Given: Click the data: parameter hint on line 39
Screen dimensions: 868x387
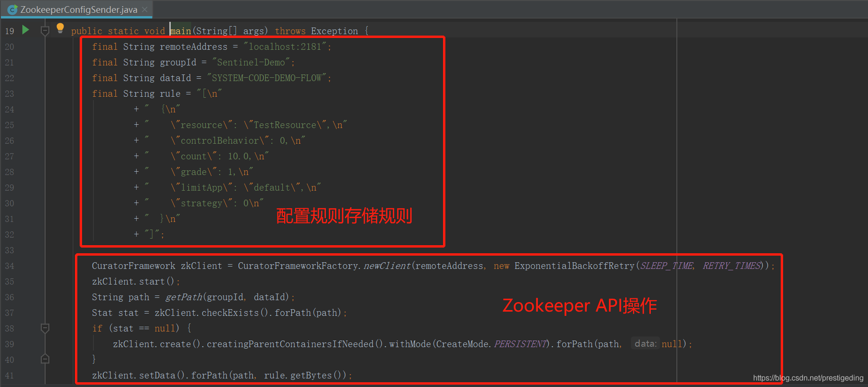Looking at the screenshot, I should (646, 343).
